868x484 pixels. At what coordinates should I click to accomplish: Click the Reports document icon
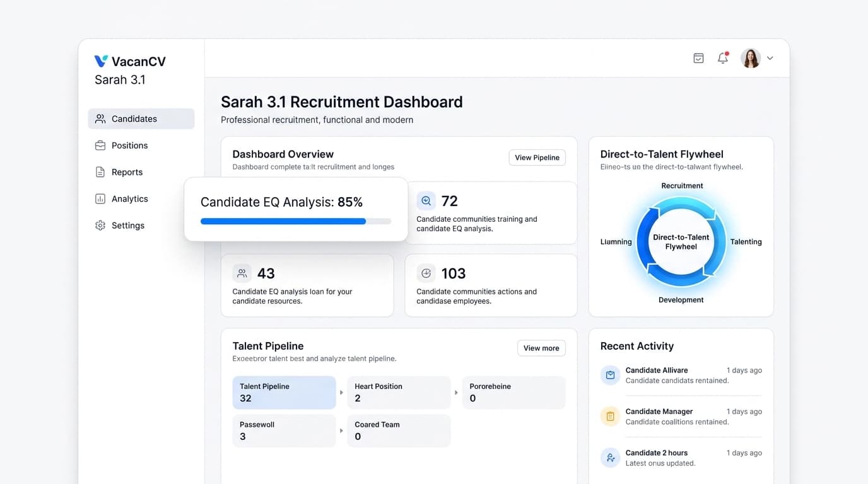click(x=100, y=171)
